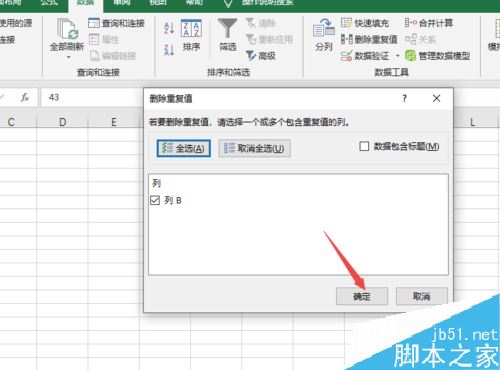The height and width of the screenshot is (370, 500).
Task: Select the column C header
Action: tap(11, 122)
